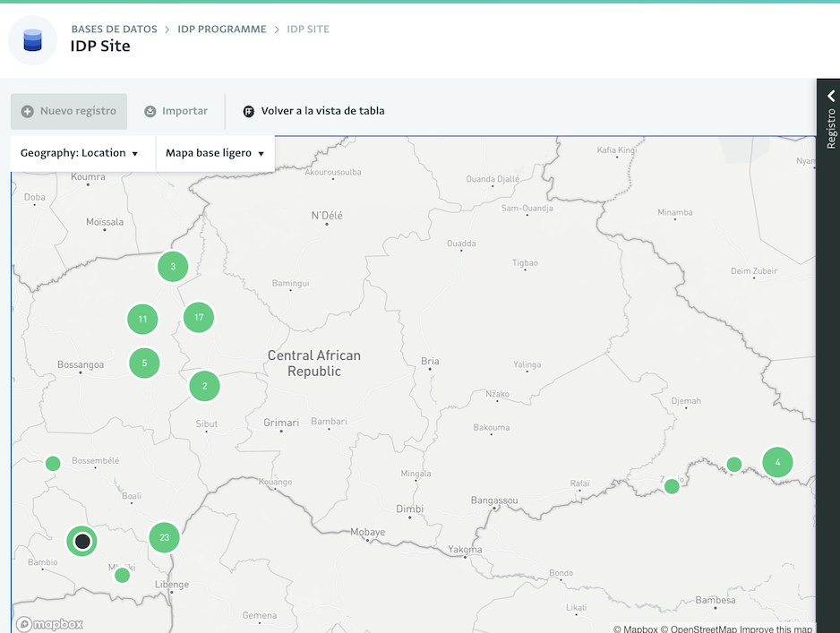Click the single green marker near Bossembélé
This screenshot has height=633, width=840.
pyautogui.click(x=53, y=463)
